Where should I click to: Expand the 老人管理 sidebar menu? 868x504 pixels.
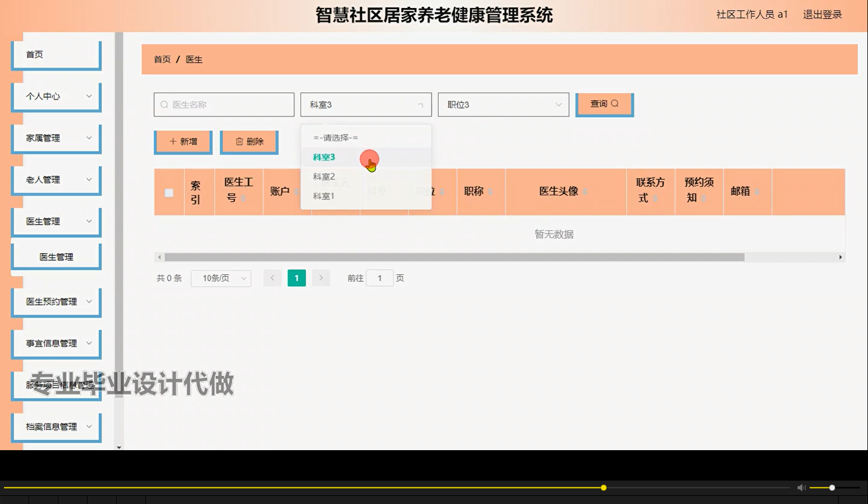[56, 179]
